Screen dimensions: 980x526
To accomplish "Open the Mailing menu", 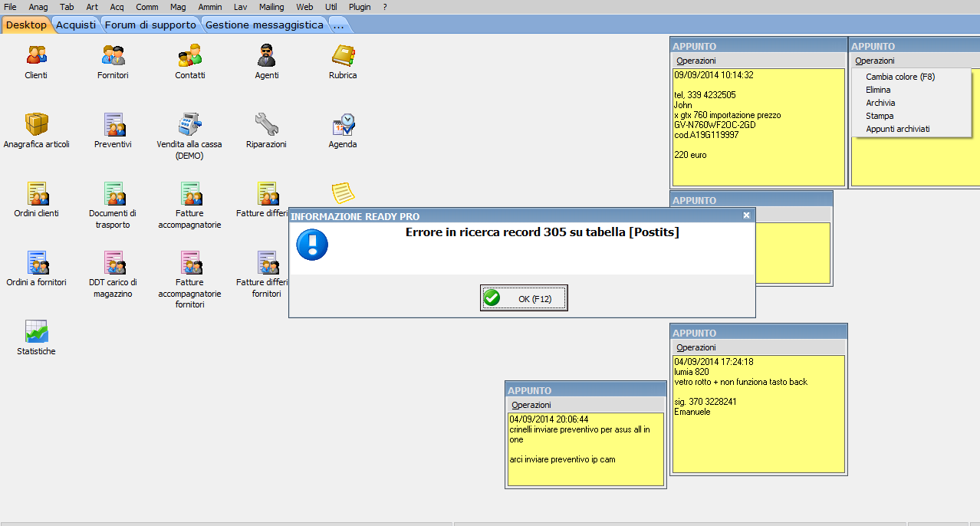I will pos(271,7).
